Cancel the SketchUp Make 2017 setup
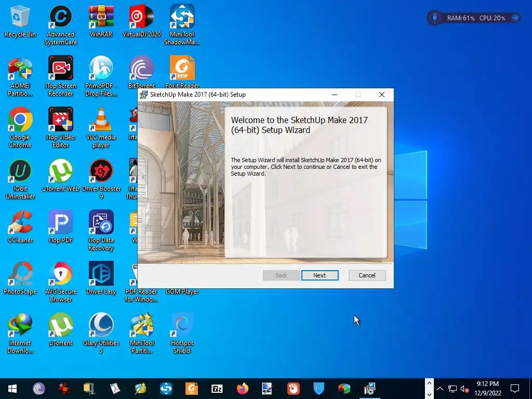This screenshot has width=532, height=399. (x=367, y=275)
